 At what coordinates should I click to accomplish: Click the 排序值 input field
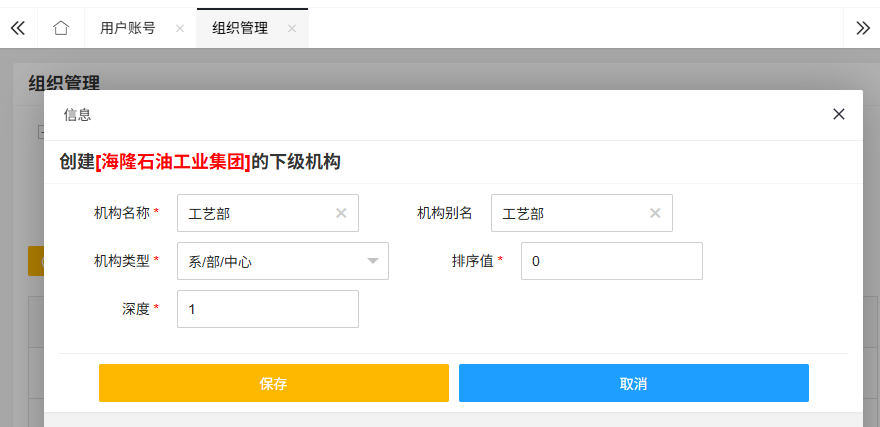612,261
